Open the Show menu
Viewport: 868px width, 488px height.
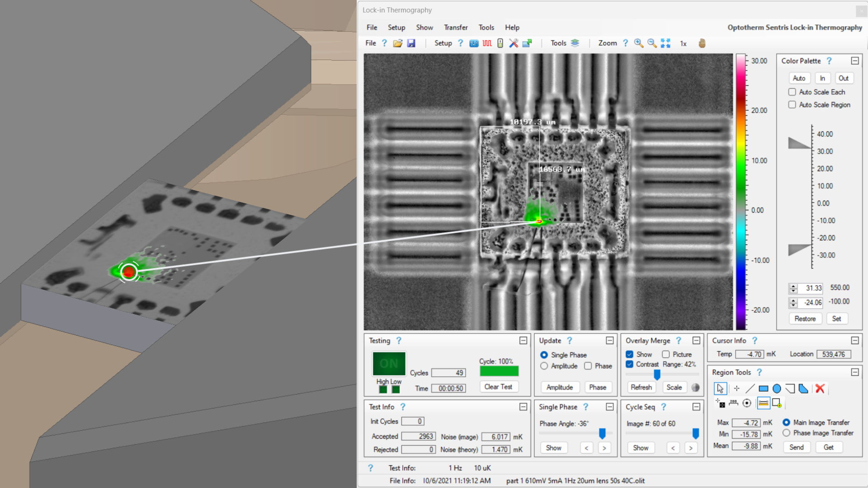click(424, 28)
